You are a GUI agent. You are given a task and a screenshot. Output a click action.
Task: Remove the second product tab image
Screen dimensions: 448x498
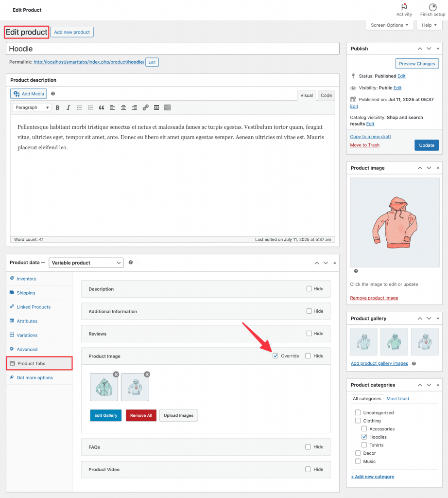pos(147,374)
